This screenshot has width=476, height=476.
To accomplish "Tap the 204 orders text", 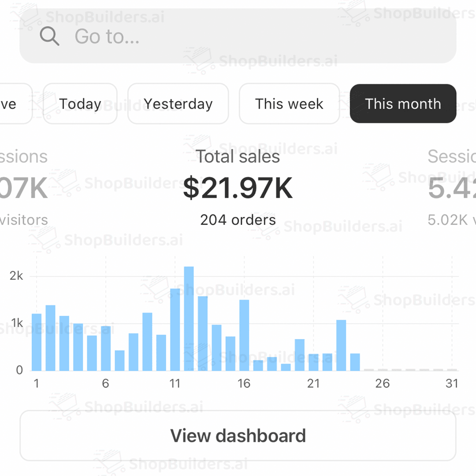I will coord(238,219).
